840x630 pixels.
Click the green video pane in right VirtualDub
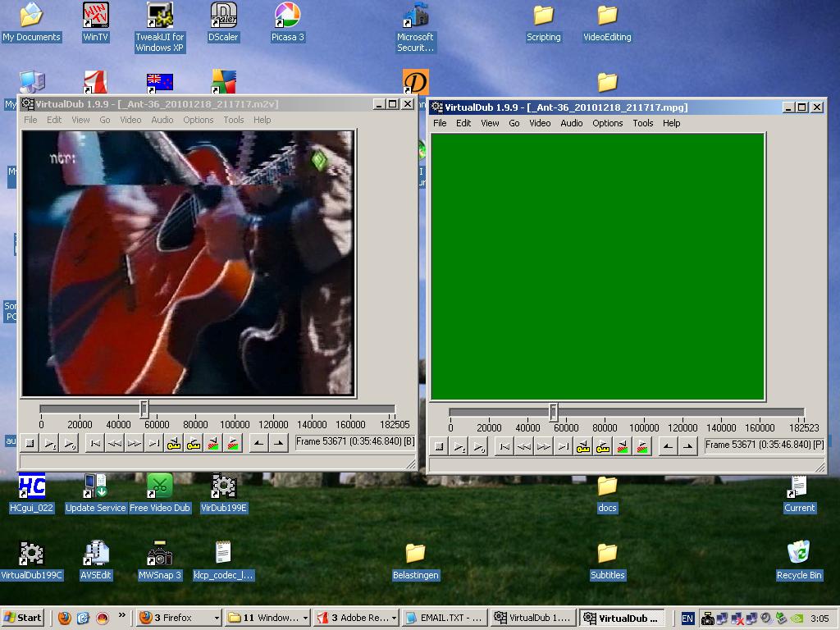[597, 267]
